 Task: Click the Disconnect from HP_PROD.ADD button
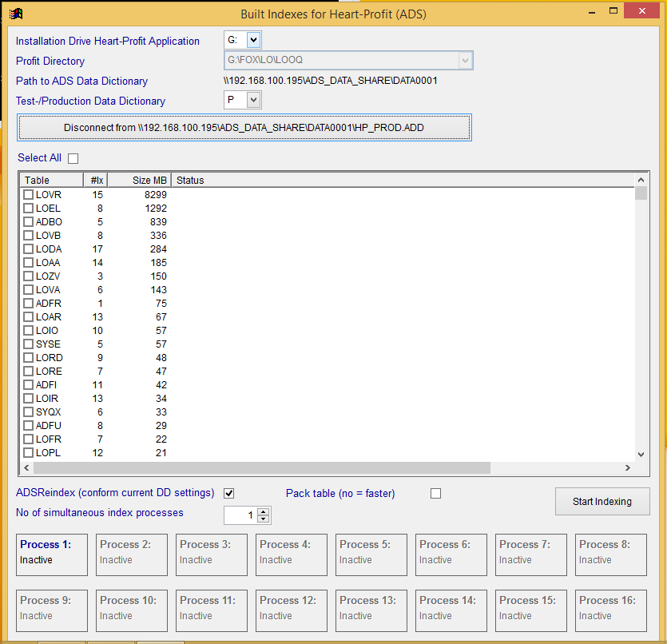[244, 128]
